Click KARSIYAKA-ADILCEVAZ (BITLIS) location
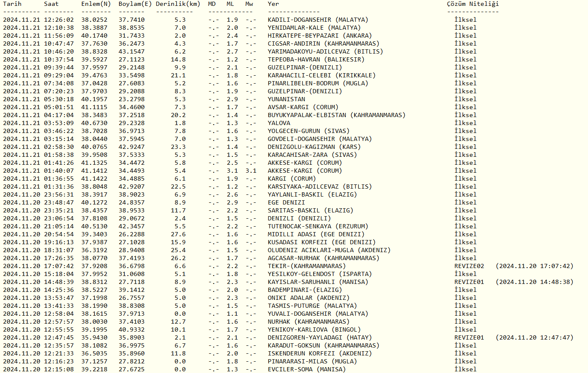Viewport: 588px width, 373px height. (319, 186)
